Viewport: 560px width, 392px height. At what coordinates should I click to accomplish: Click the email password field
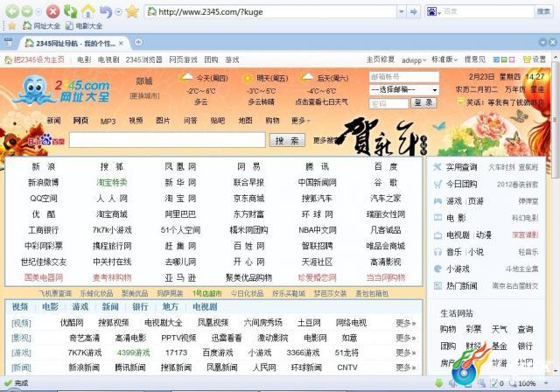click(x=388, y=103)
